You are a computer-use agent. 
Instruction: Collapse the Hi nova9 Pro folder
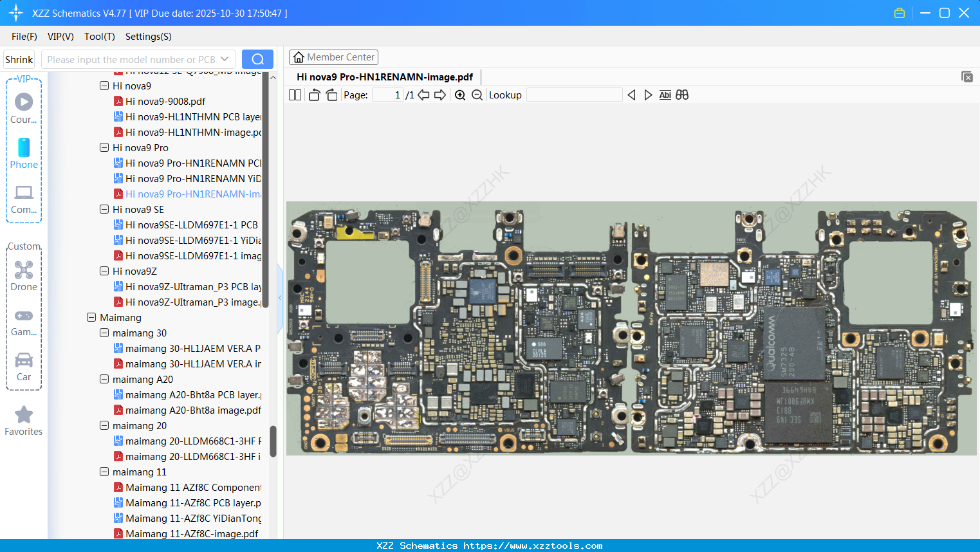104,147
